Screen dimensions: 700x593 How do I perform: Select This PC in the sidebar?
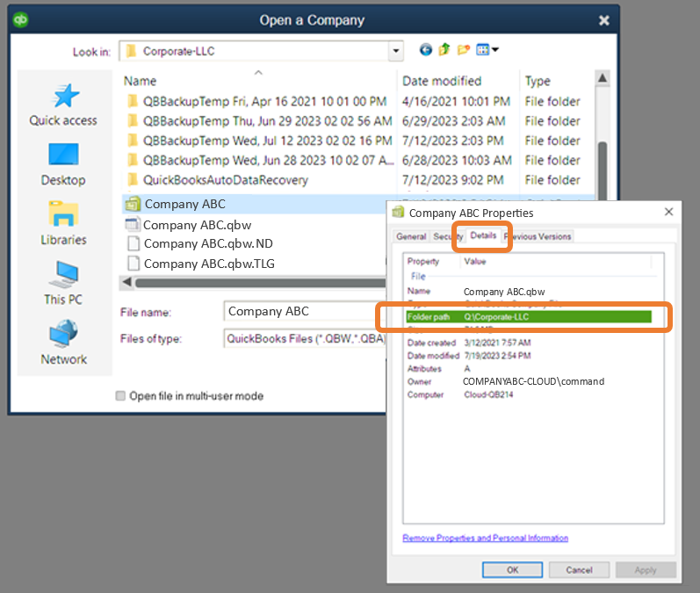[63, 284]
